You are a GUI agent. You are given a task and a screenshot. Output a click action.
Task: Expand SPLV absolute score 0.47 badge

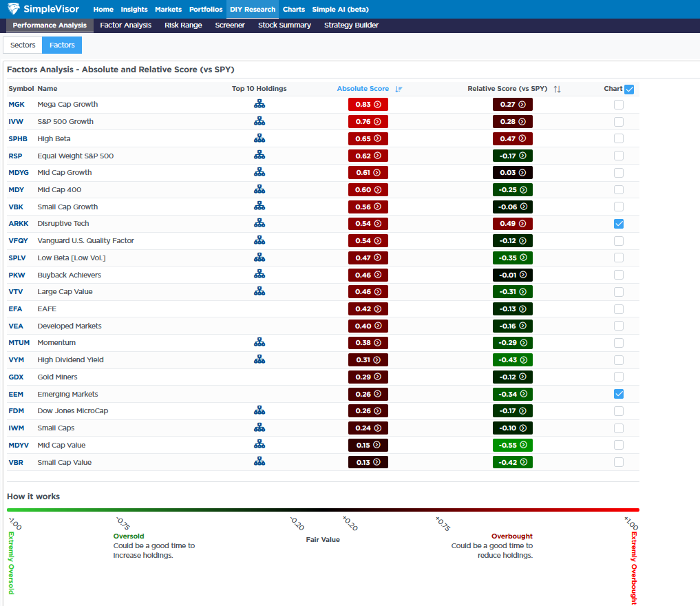click(x=368, y=258)
